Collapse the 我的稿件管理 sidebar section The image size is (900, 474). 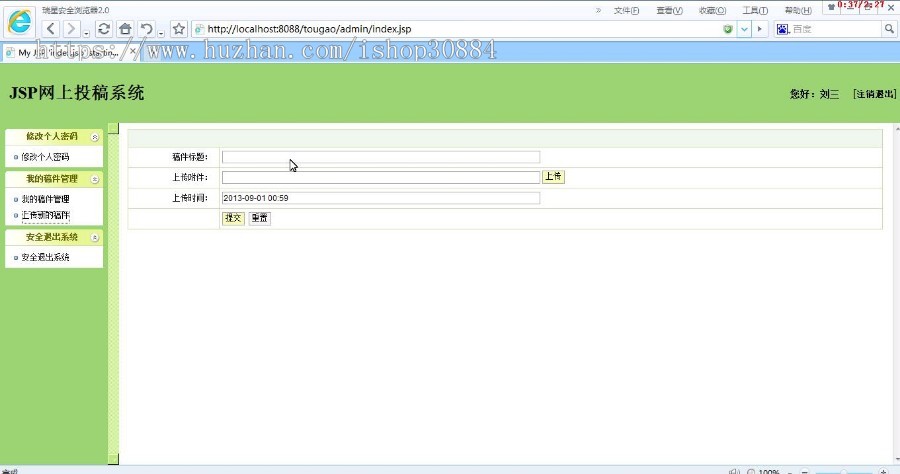point(95,180)
